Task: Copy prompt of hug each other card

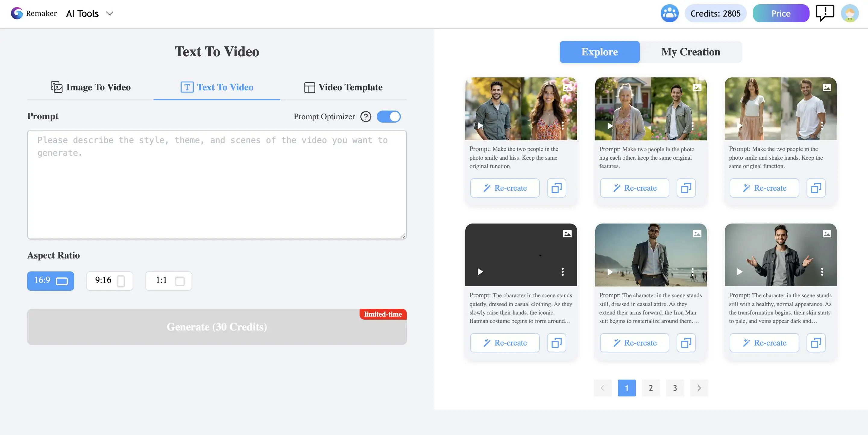Action: (x=686, y=188)
